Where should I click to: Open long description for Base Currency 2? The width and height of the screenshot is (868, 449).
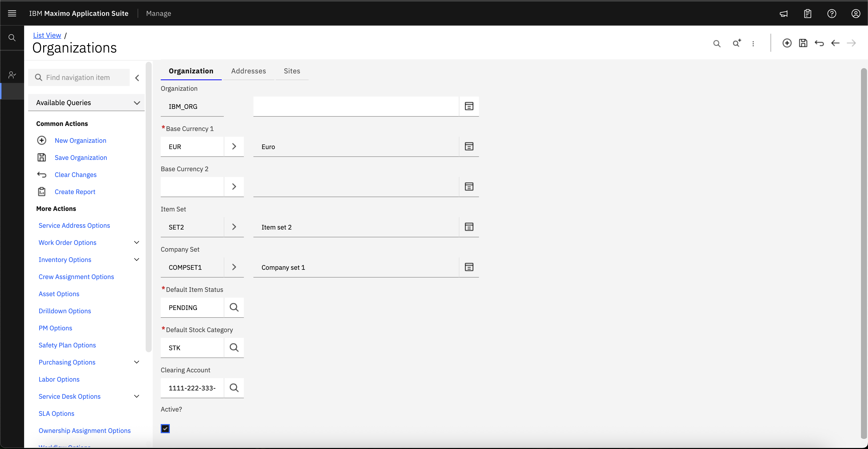coord(469,187)
